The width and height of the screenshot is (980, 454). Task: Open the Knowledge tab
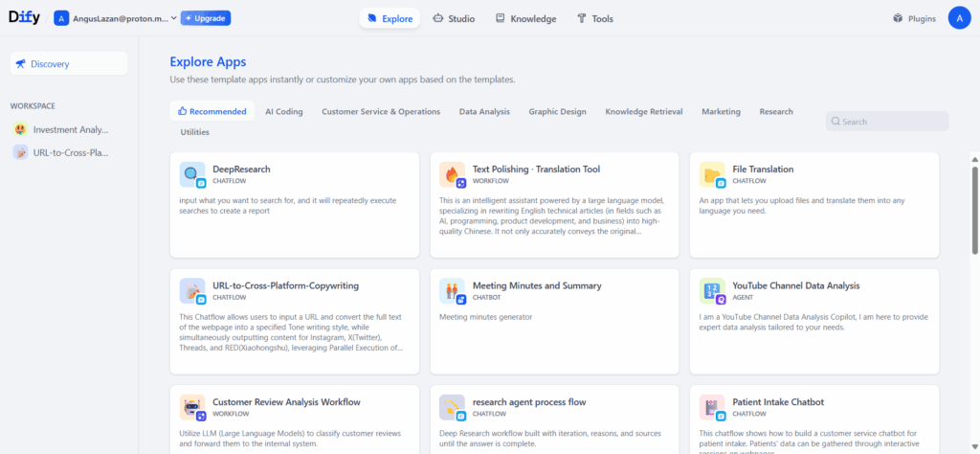525,18
